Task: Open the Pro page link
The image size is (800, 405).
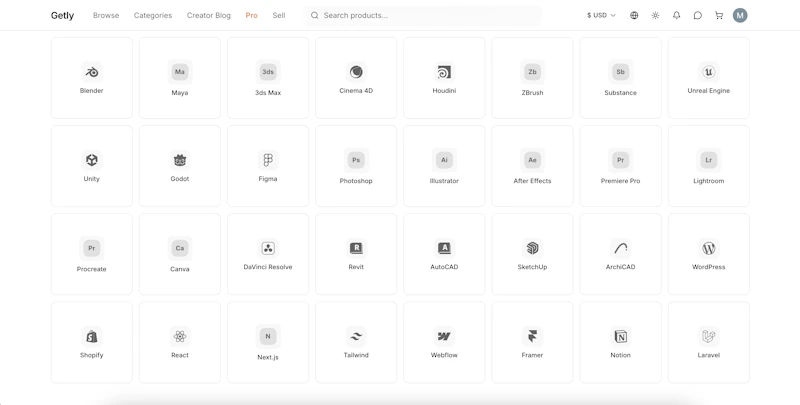Action: click(252, 15)
